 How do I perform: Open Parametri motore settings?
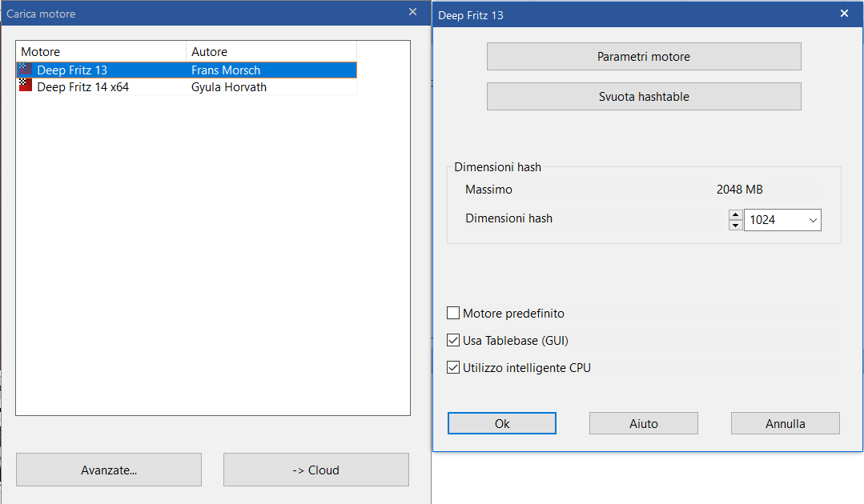(x=644, y=57)
